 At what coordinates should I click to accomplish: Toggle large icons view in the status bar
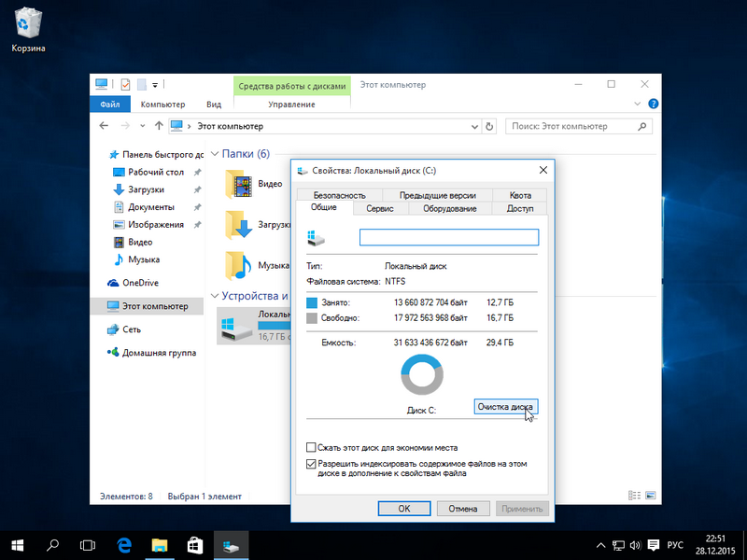point(649,496)
